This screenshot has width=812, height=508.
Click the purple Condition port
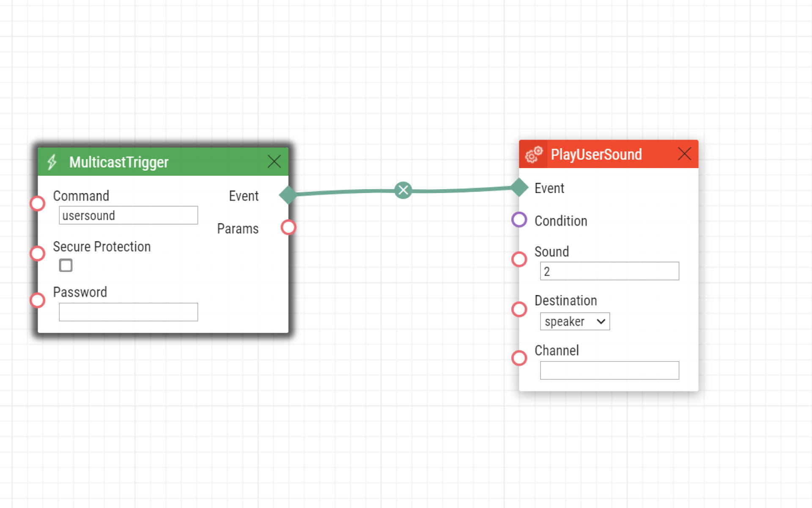[519, 220]
